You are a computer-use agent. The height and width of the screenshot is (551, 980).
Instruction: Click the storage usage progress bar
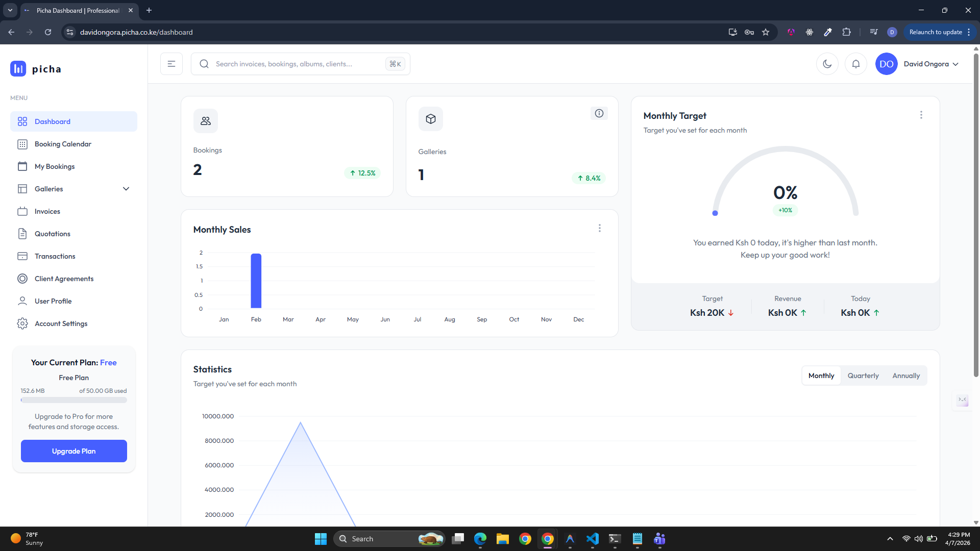click(x=74, y=400)
